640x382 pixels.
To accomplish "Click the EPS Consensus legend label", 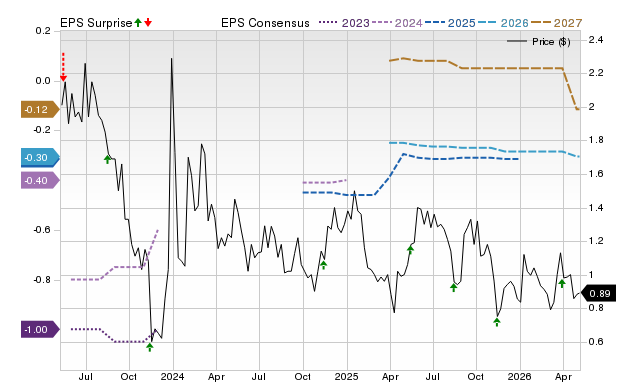I will 265,23.
